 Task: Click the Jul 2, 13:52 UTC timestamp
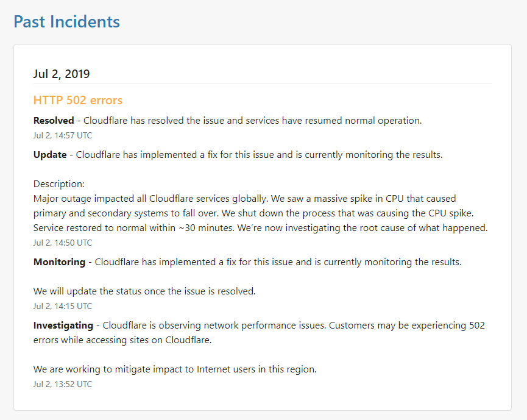[63, 384]
